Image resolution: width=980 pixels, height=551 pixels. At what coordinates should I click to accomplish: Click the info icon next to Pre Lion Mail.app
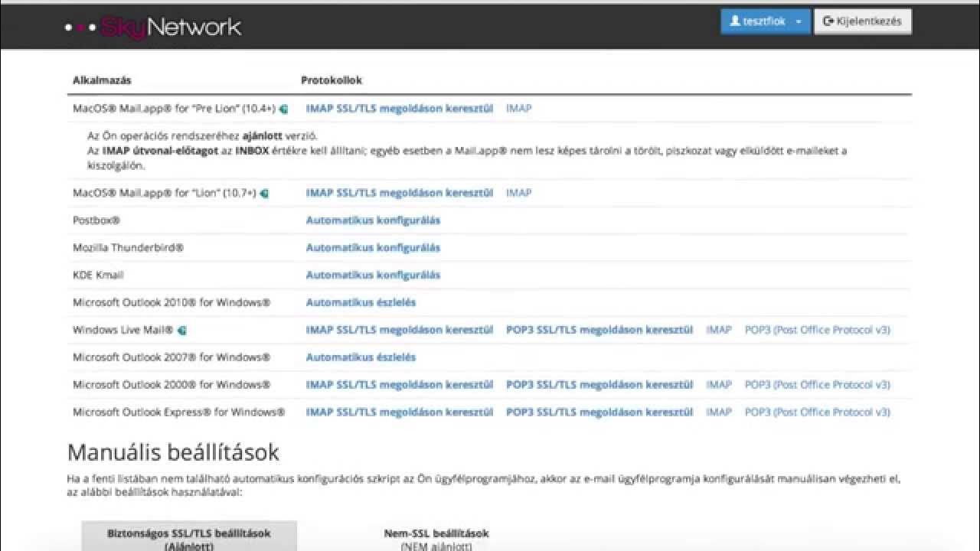[284, 109]
